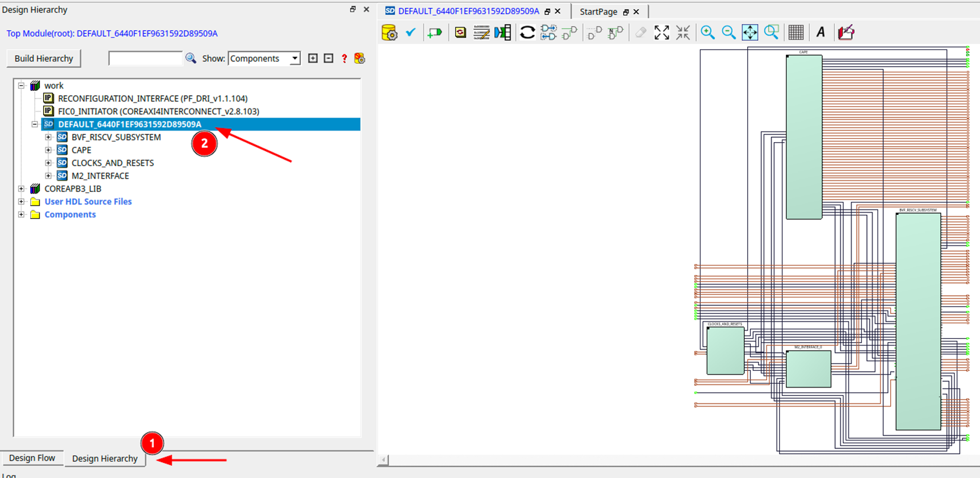Switch to the Design Flow tab

pyautogui.click(x=32, y=458)
